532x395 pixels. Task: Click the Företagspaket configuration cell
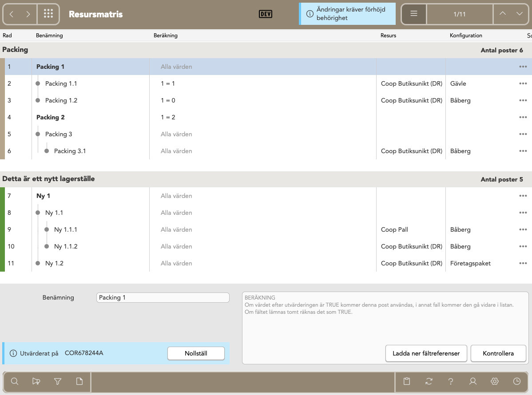[x=470, y=264]
